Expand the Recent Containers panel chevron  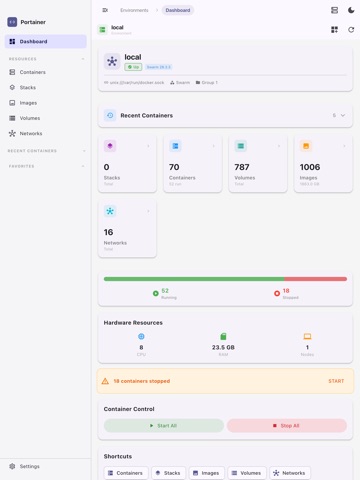(x=343, y=115)
